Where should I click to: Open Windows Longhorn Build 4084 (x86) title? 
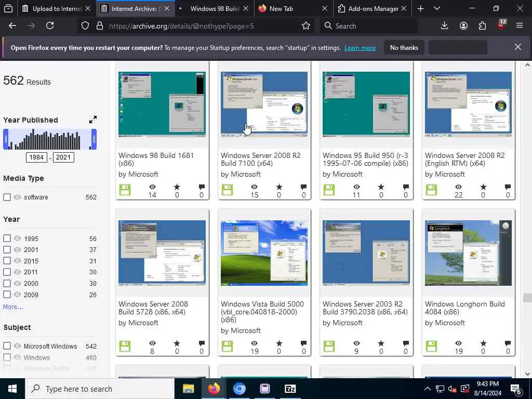coord(465,308)
